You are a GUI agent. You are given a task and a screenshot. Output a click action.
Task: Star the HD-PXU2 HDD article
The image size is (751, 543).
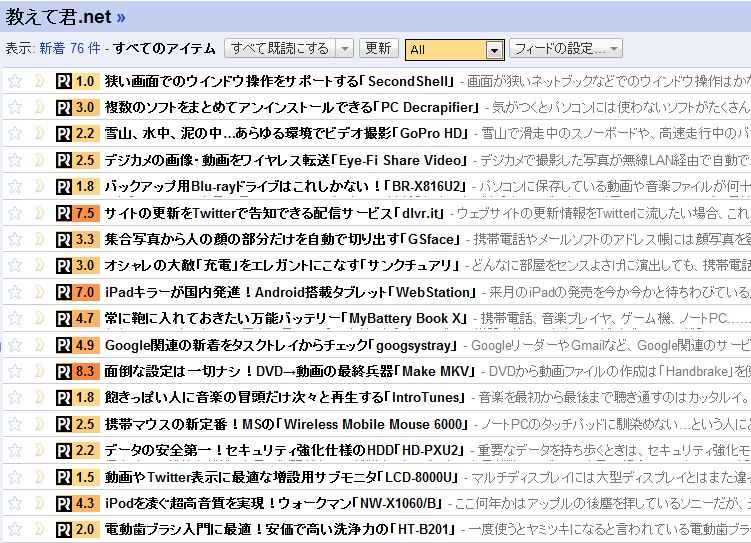(15, 450)
